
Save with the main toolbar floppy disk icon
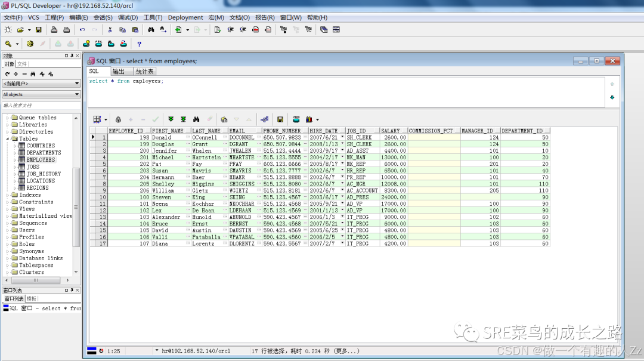39,30
